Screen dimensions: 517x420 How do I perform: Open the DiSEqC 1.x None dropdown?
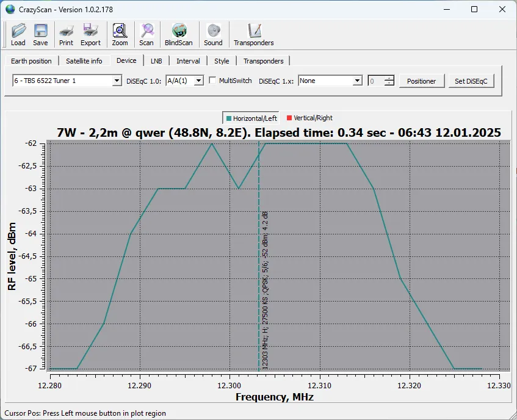tap(357, 81)
